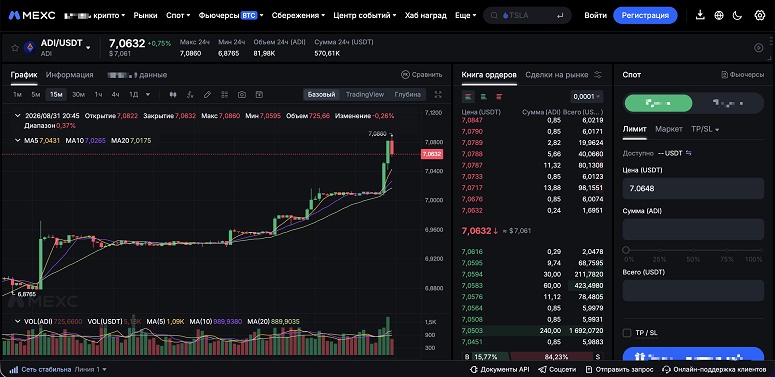Click the USDT transfer arrows icon
775x377 pixels.
(x=689, y=153)
